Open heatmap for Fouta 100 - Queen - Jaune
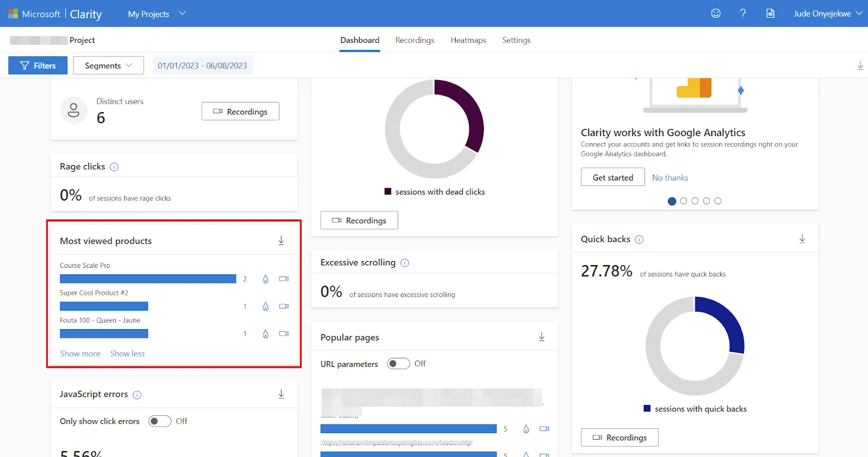The image size is (868, 457). (x=265, y=334)
